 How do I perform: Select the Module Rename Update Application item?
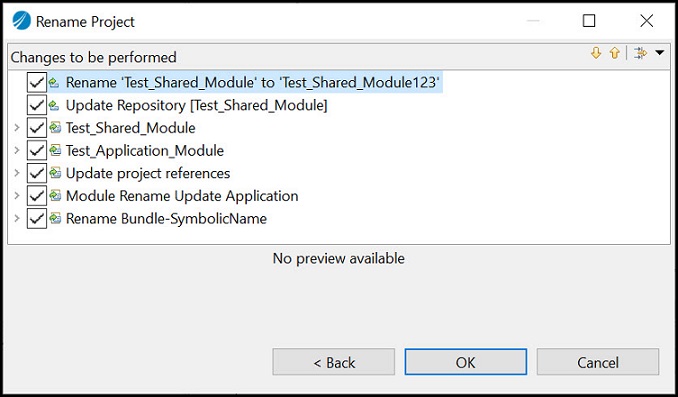182,195
